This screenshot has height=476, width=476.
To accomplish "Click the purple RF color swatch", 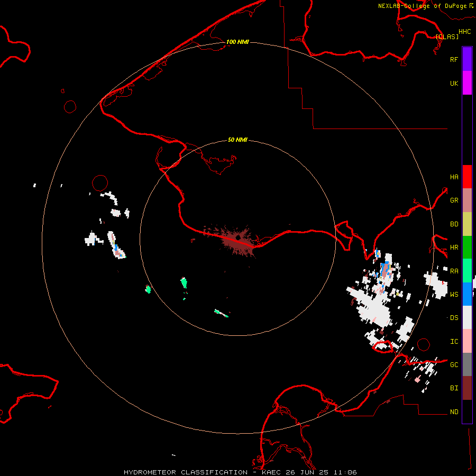I will click(x=467, y=59).
